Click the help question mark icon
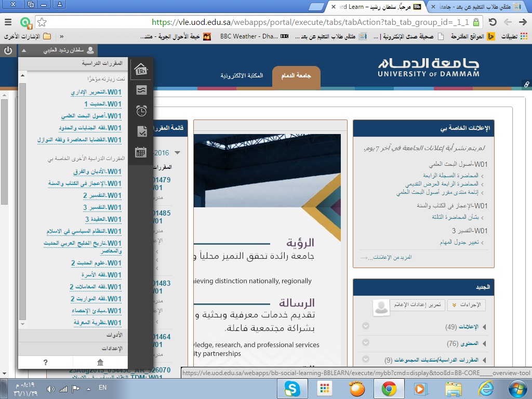This screenshot has height=399, width=532. 46,362
